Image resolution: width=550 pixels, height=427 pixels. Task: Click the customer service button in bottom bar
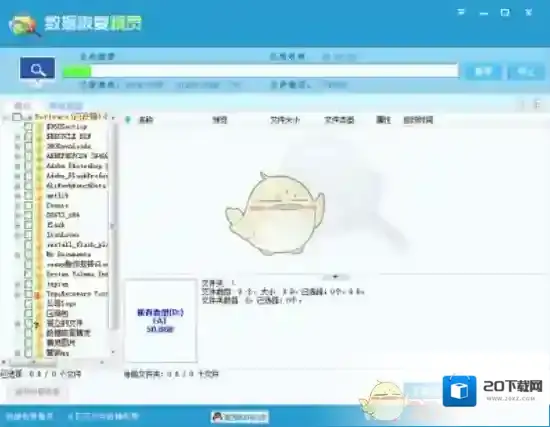click(x=240, y=417)
